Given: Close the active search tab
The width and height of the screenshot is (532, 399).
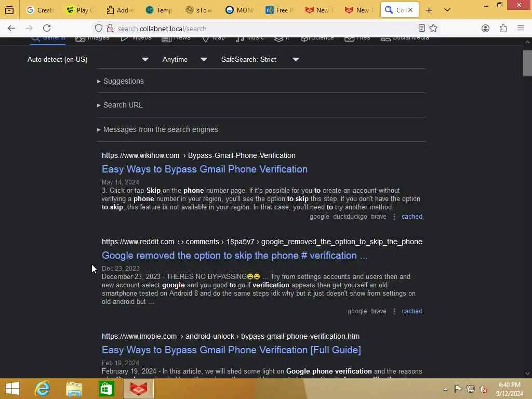Looking at the screenshot, I should [410, 10].
